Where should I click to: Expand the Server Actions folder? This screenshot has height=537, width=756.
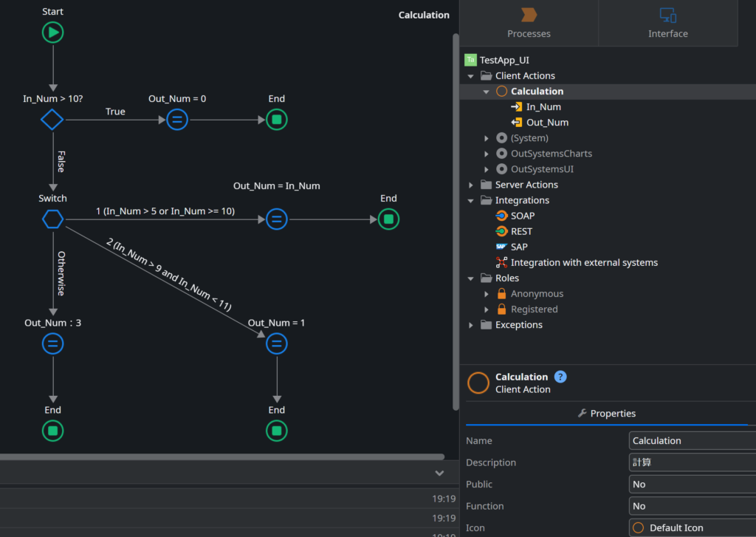471,185
